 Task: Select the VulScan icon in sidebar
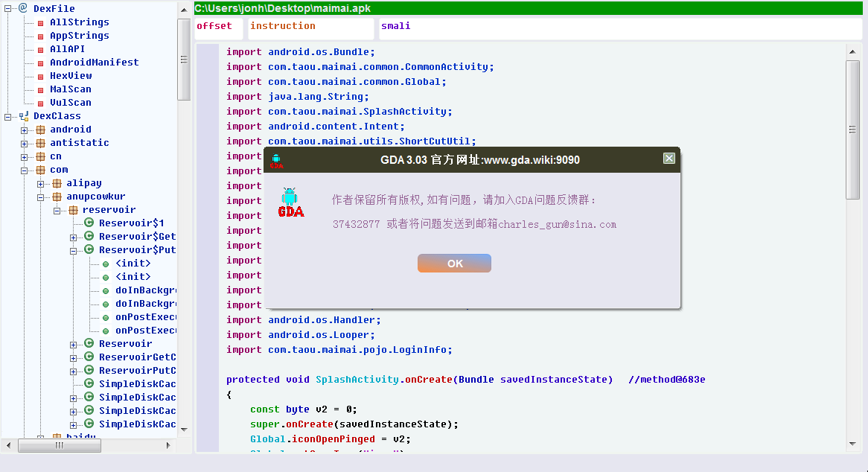[40, 102]
